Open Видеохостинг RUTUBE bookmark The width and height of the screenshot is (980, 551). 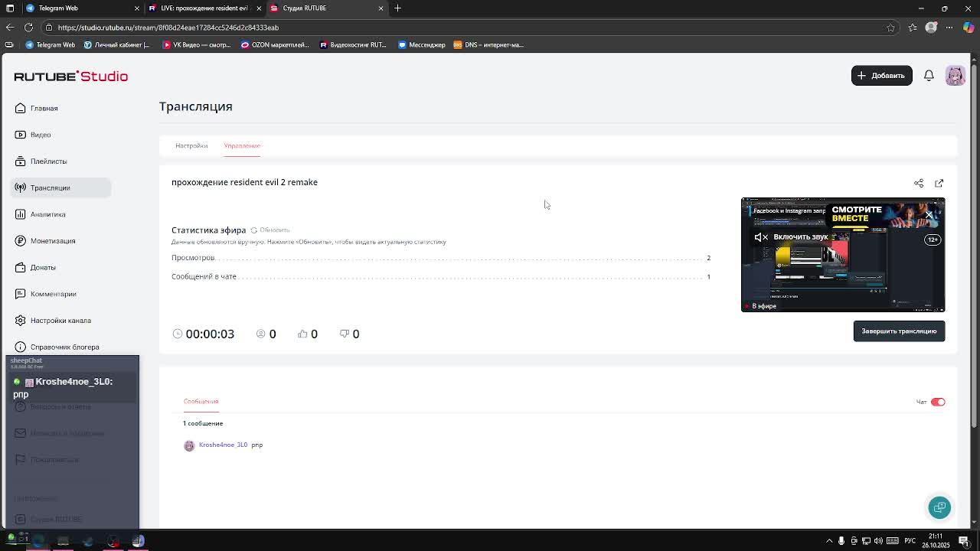[353, 44]
